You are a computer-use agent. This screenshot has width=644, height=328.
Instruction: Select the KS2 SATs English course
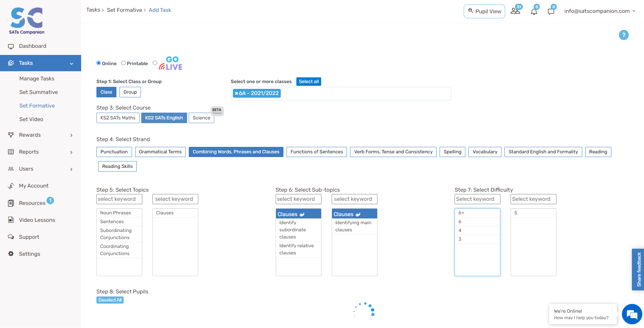tap(164, 118)
